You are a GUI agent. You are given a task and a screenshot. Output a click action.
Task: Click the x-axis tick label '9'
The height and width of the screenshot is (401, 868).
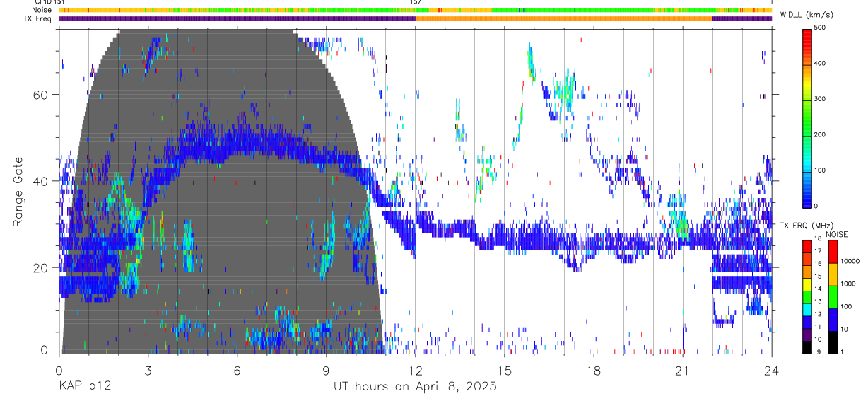pos(326,370)
